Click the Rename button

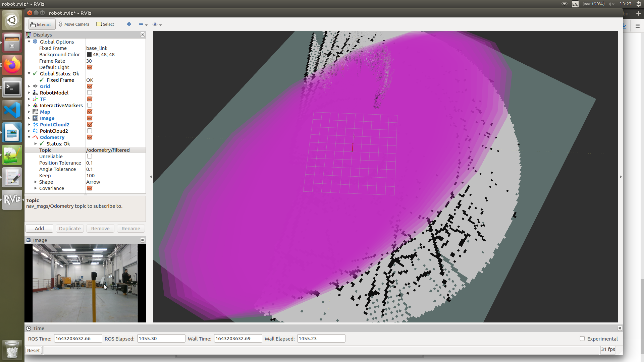pyautogui.click(x=131, y=228)
